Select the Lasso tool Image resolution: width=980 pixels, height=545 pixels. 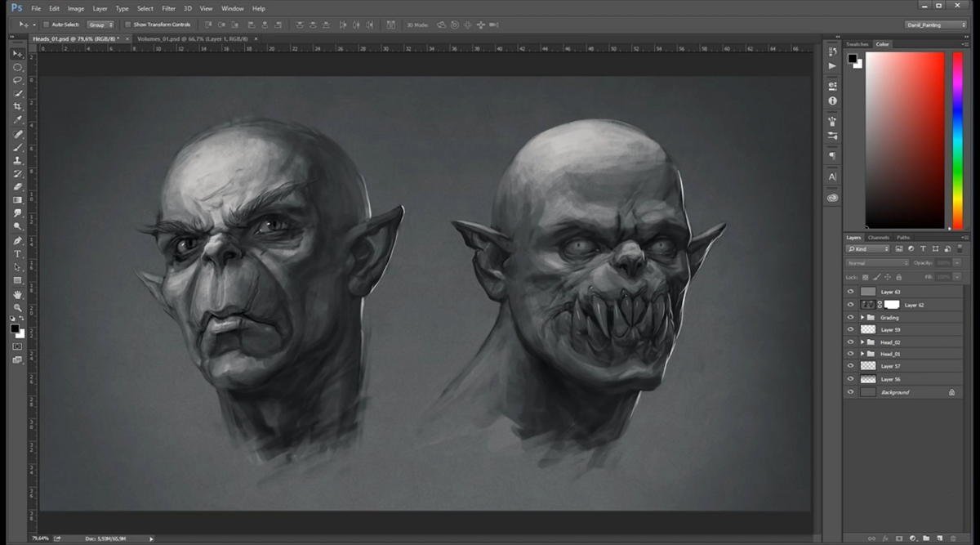17,80
